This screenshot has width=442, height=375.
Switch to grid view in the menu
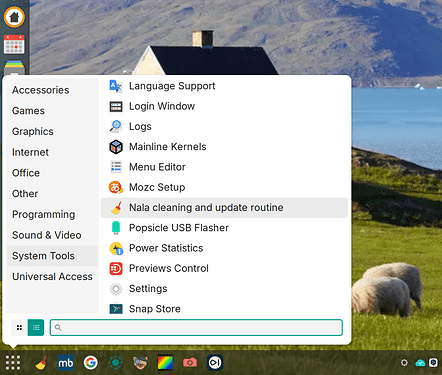pos(19,328)
